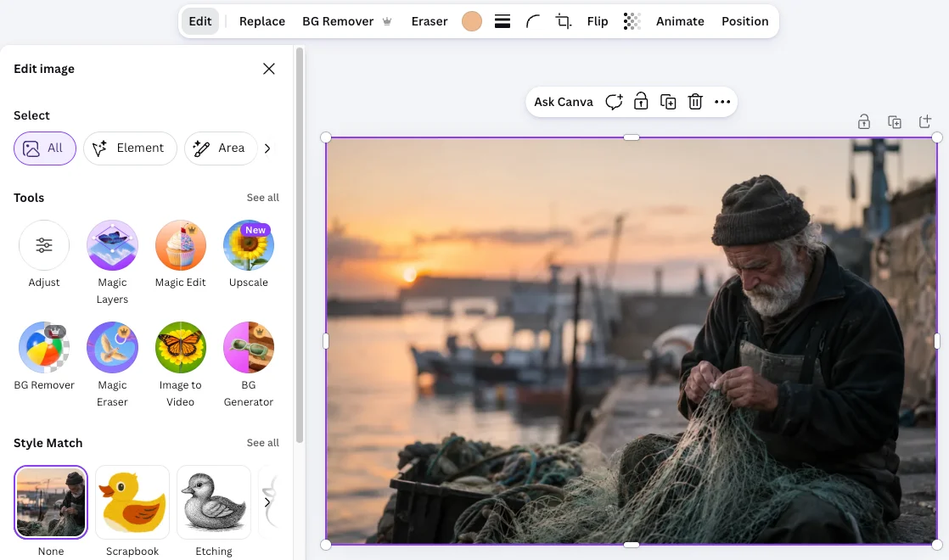Viewport: 949px width, 560px height.
Task: Click Flip in the toolbar
Action: (598, 21)
